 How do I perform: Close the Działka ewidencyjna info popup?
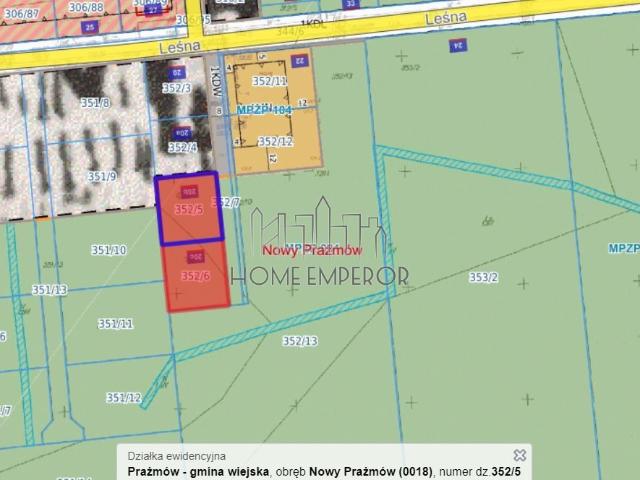520,455
